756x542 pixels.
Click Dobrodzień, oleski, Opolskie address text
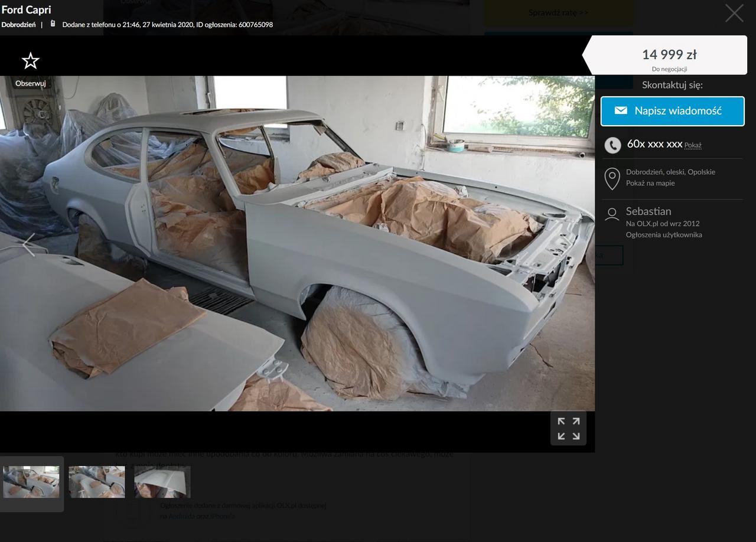point(670,172)
